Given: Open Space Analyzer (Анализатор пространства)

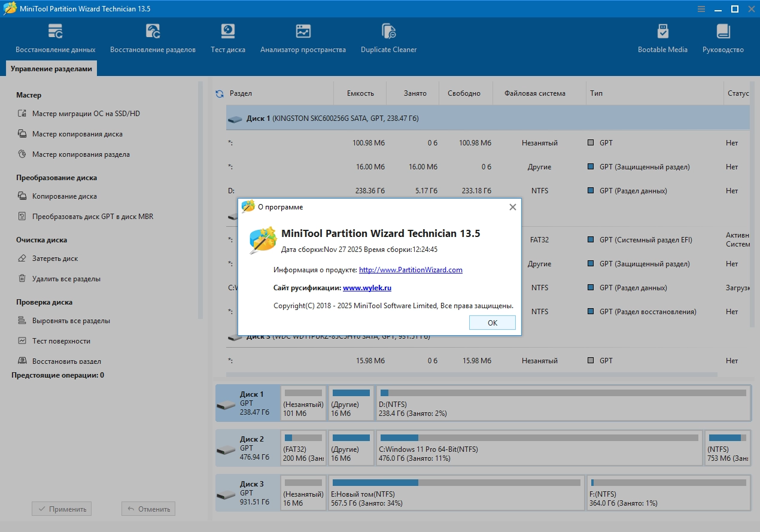Looking at the screenshot, I should (x=303, y=38).
